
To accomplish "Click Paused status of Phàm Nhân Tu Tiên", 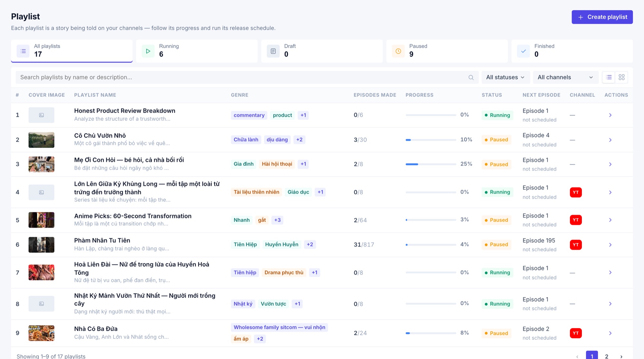I will pyautogui.click(x=496, y=245).
